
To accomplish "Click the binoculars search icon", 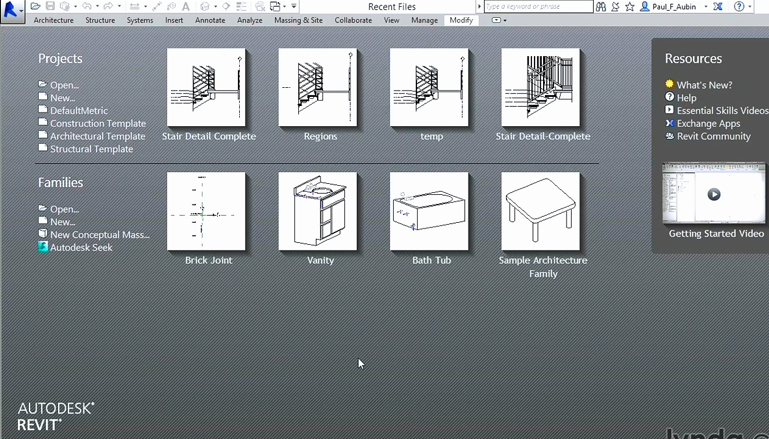I will click(x=601, y=7).
